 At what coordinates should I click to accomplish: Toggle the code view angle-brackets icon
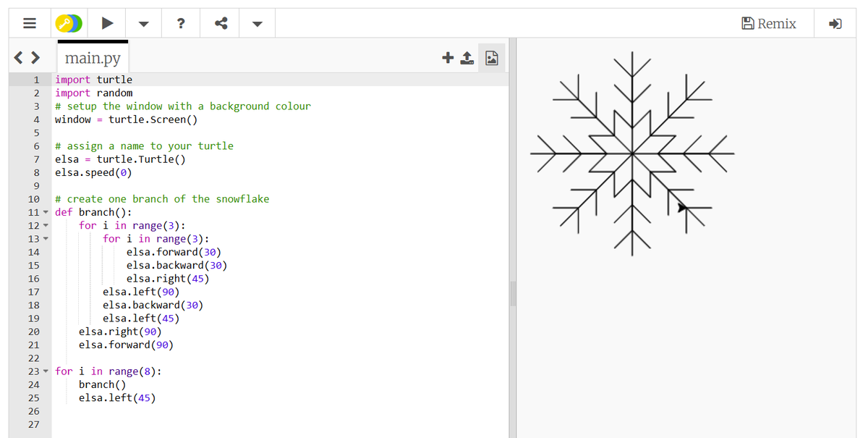click(x=25, y=57)
